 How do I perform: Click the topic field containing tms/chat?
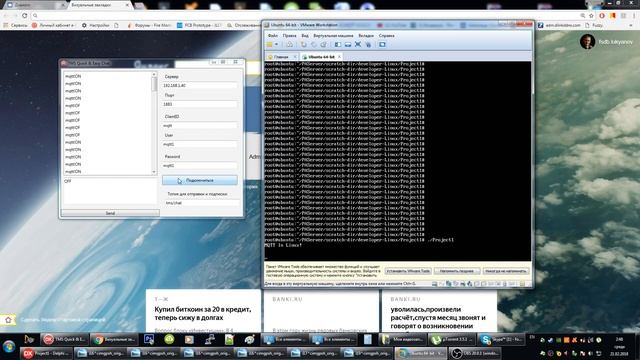pyautogui.click(x=202, y=202)
